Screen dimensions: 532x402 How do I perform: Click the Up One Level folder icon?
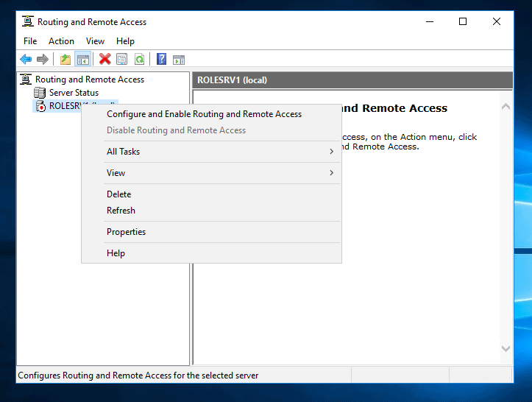65,60
